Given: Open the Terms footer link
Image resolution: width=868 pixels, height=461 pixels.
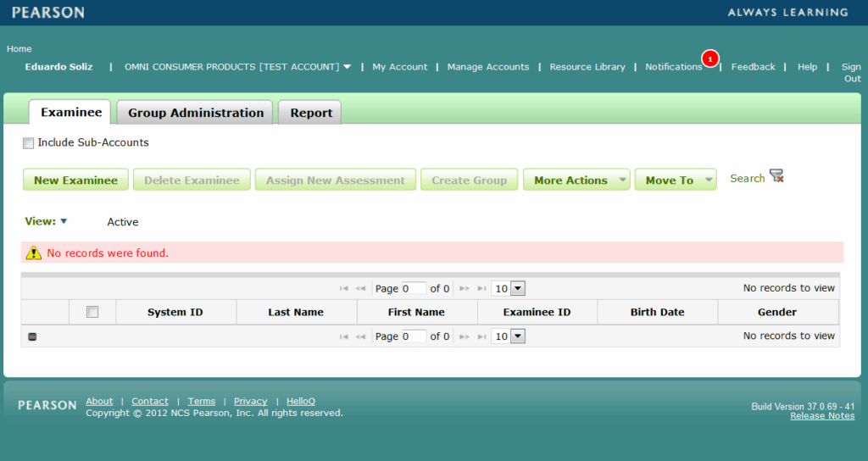Looking at the screenshot, I should point(202,401).
